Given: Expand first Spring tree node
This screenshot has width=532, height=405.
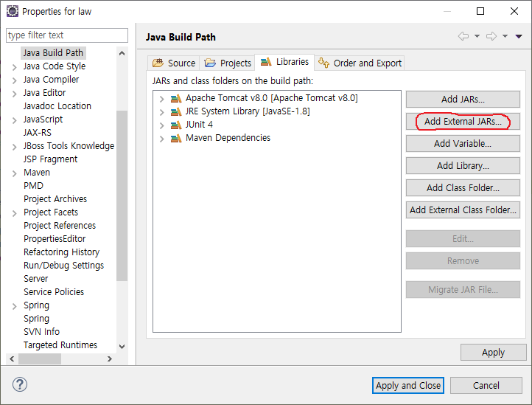Looking at the screenshot, I should tap(14, 306).
